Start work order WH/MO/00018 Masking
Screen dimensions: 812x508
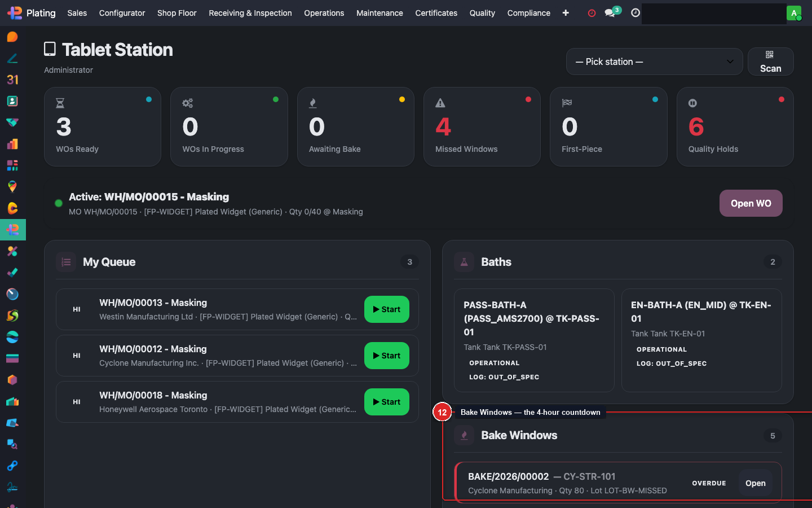[x=386, y=402]
